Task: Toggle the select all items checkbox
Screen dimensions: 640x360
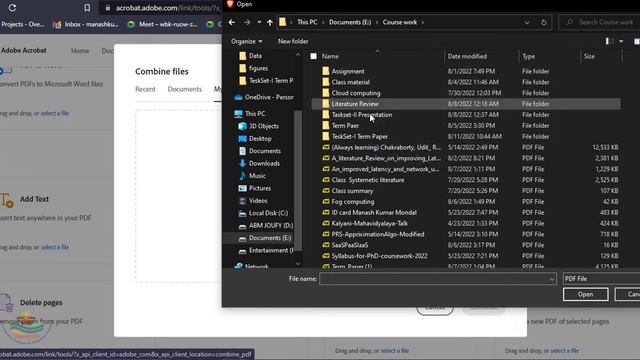Action: pyautogui.click(x=313, y=56)
